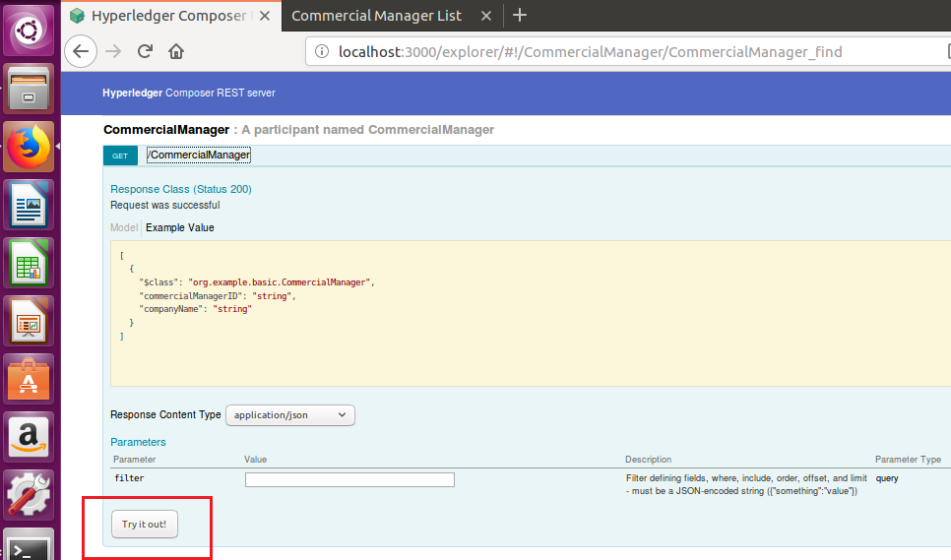Close the Hyperledger Composer tab

[265, 16]
